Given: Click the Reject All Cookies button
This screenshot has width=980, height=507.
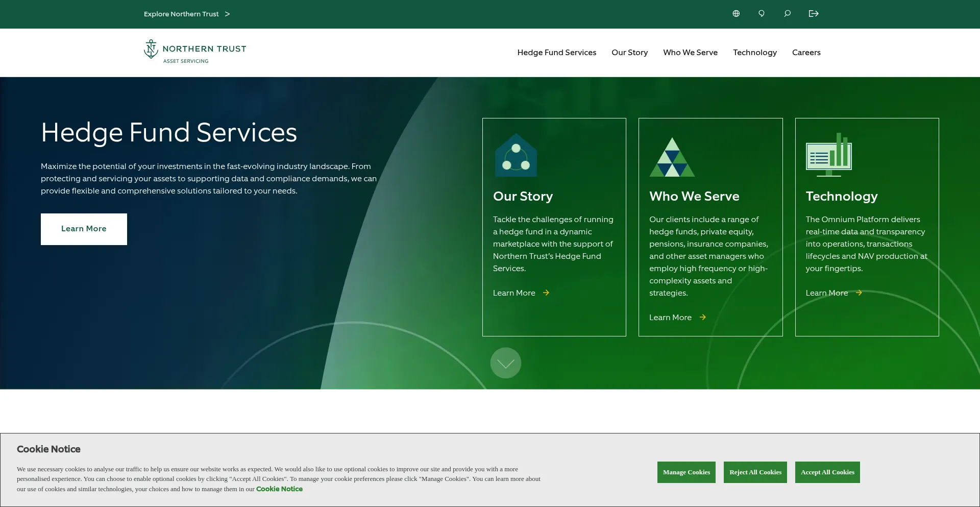Looking at the screenshot, I should click(755, 472).
